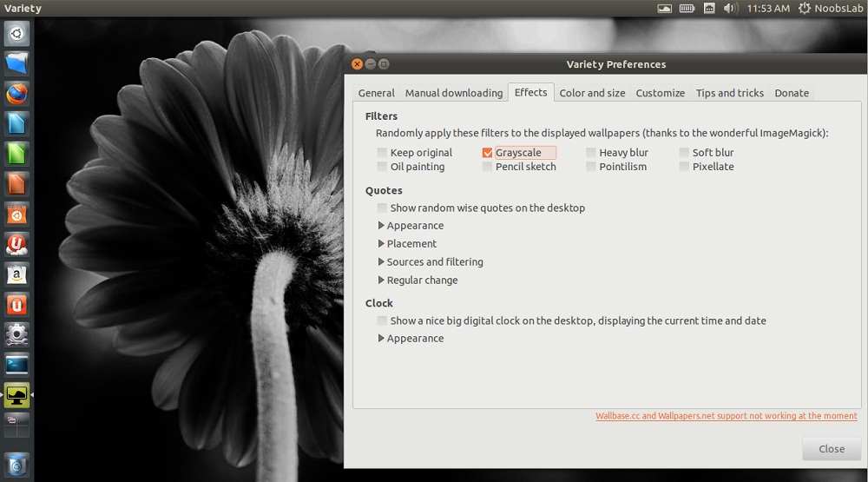This screenshot has width=868, height=482.
Task: Open System Settings gear in the launcher
Action: point(16,334)
